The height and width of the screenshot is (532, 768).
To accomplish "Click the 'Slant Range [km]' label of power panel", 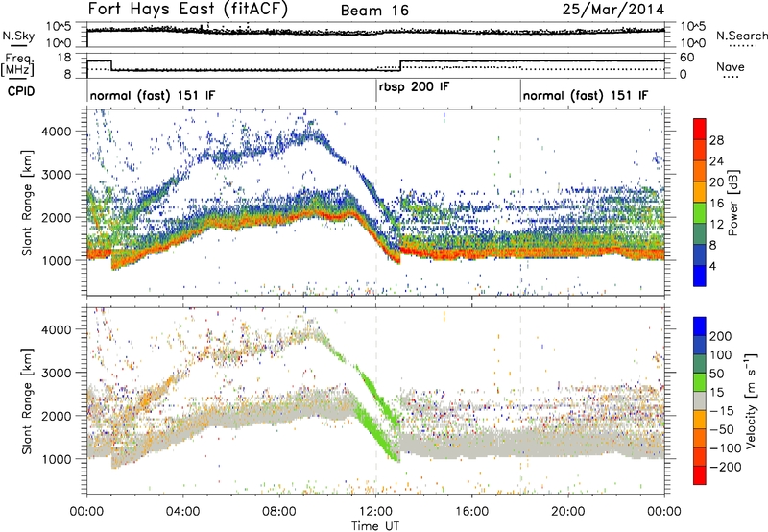I will (27, 203).
